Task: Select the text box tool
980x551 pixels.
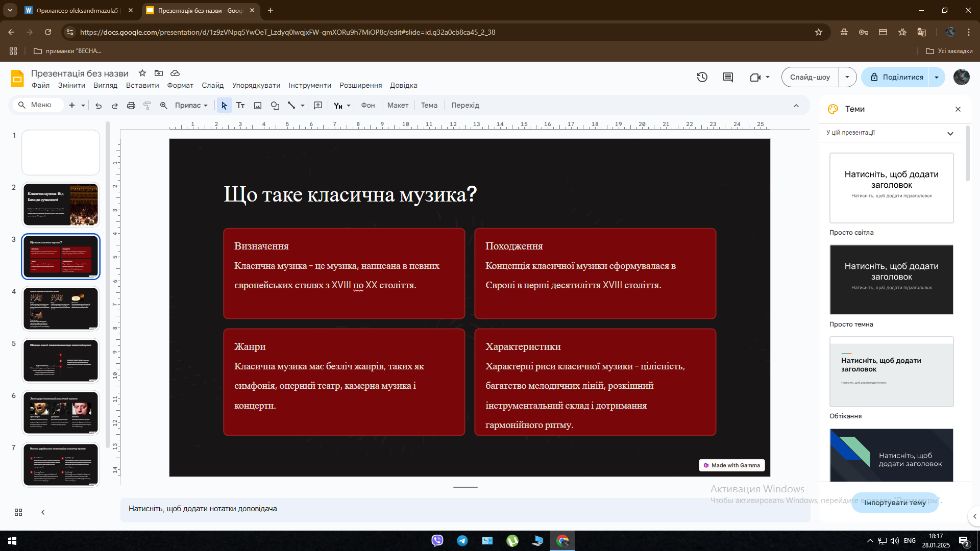Action: (x=240, y=106)
